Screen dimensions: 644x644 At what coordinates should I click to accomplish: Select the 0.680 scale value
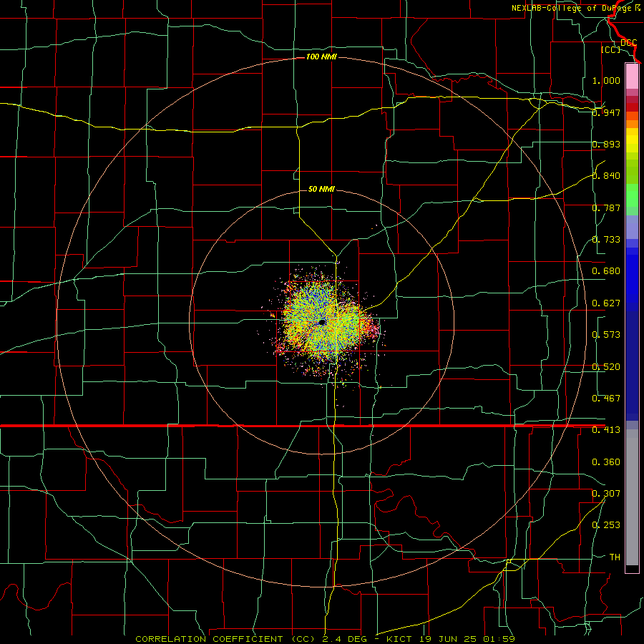[x=606, y=271]
